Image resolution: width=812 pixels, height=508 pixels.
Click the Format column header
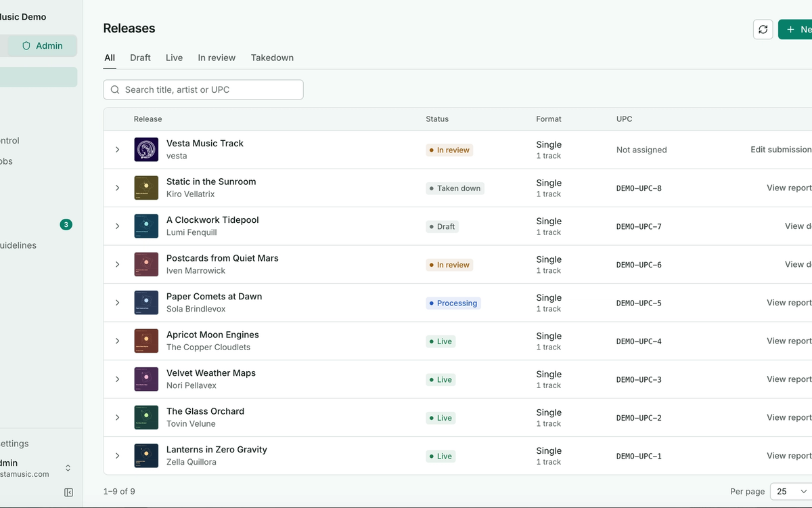(x=549, y=119)
